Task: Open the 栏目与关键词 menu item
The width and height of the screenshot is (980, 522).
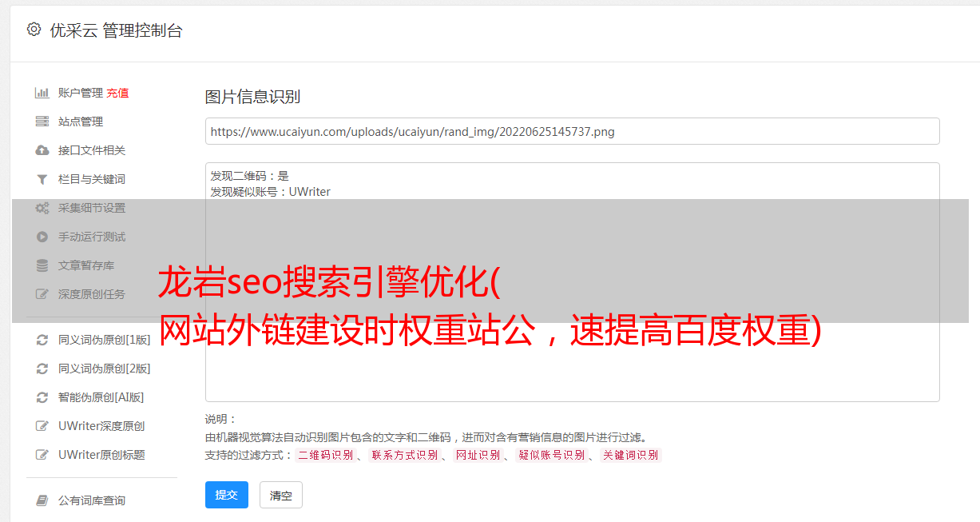Action: tap(92, 179)
